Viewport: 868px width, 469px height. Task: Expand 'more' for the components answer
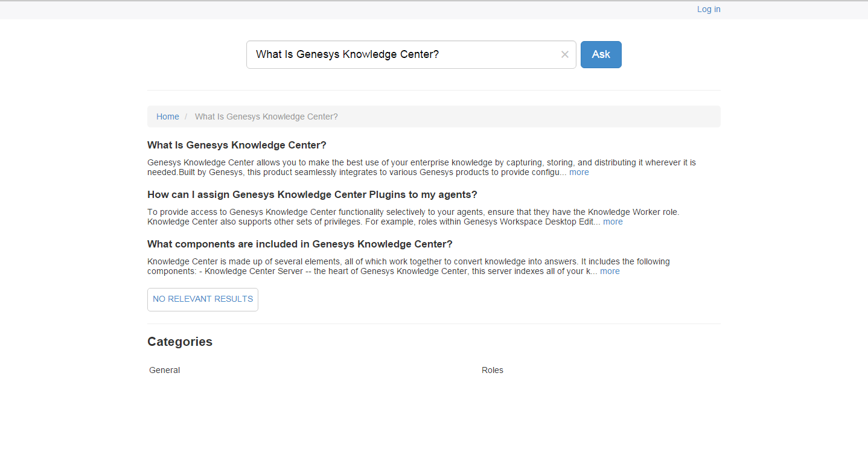point(610,271)
